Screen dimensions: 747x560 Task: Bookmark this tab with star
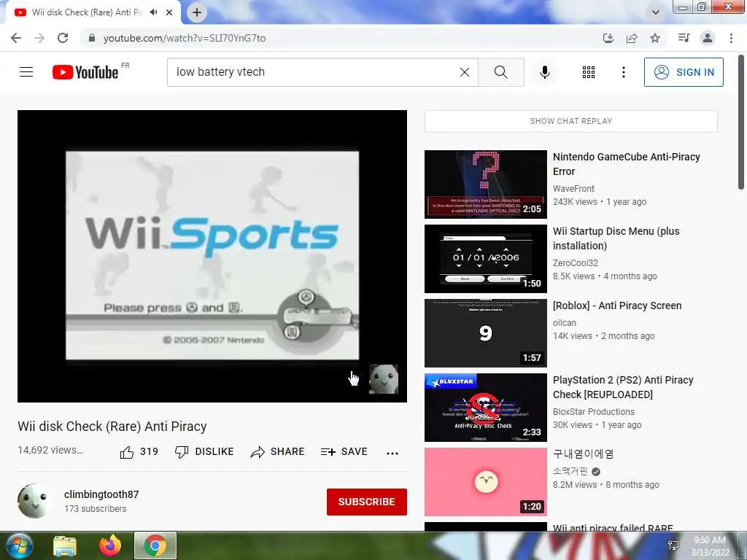click(x=655, y=38)
